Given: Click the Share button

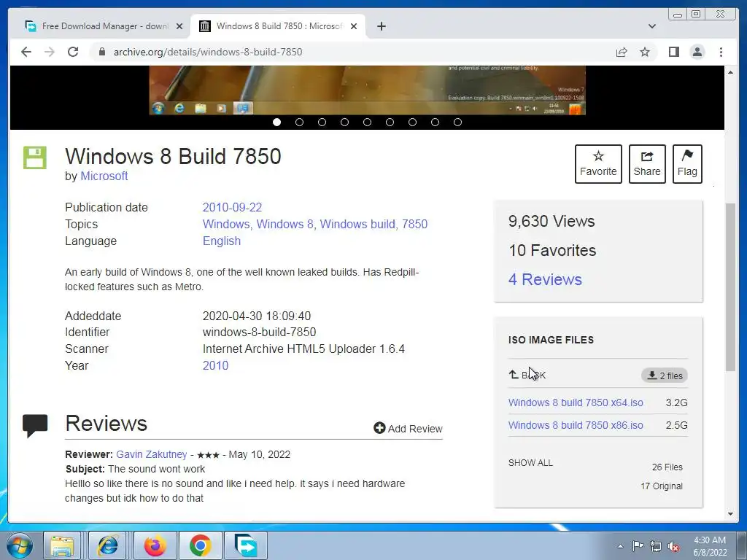Looking at the screenshot, I should click(x=647, y=164).
